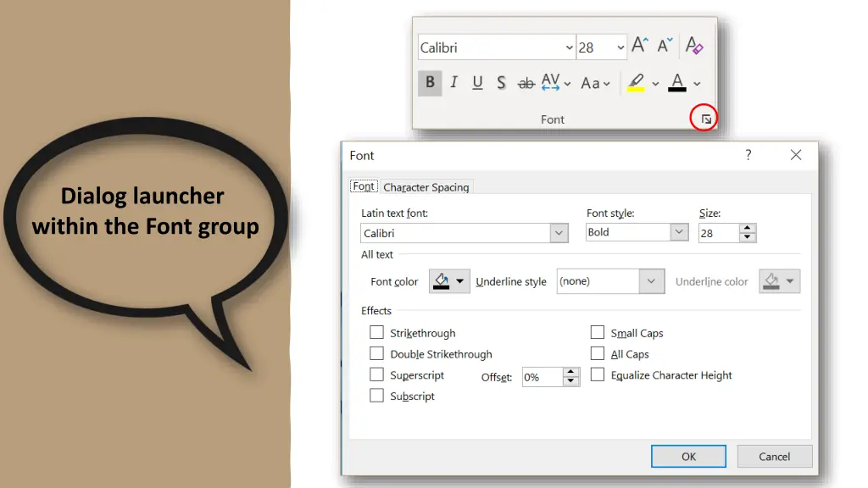Apply Text Shadow formatting

coord(501,83)
